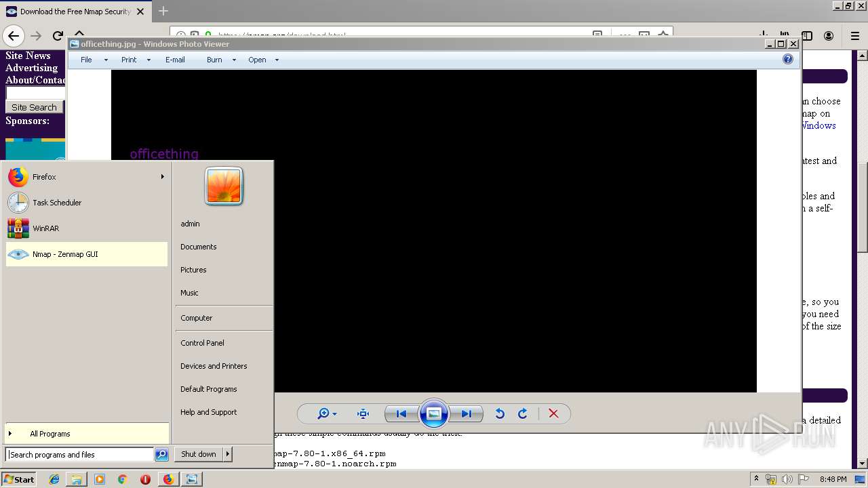This screenshot has height=488, width=868.
Task: Open Firefox hamburger menu
Action: tap(854, 36)
